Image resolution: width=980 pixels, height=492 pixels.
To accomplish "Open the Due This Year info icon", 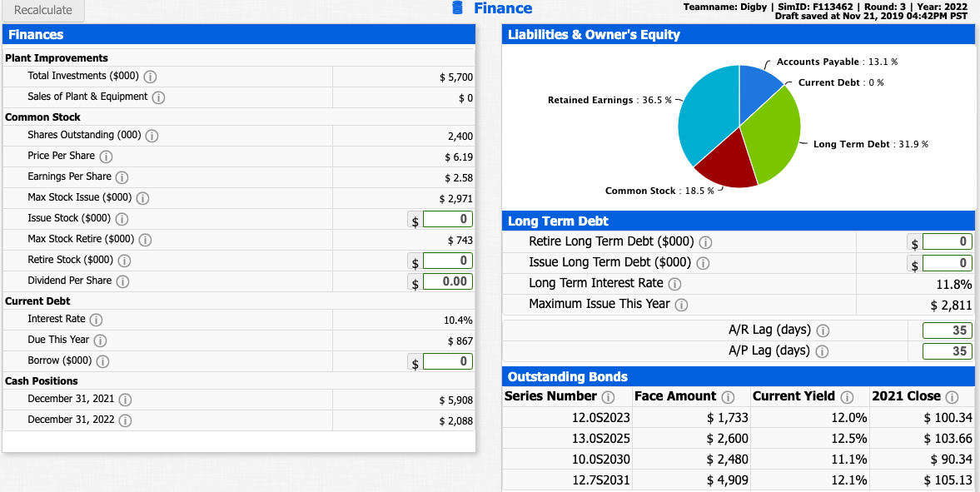I will coord(100,340).
